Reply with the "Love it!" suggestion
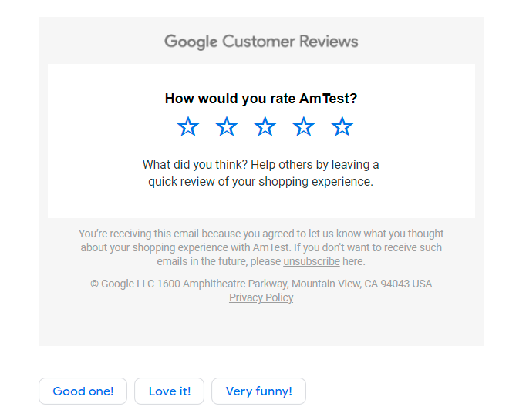This screenshot has height=420, width=526. click(170, 391)
